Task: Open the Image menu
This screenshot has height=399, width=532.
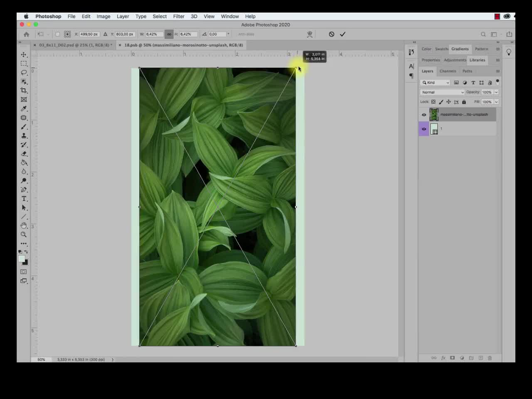Action: (x=103, y=16)
